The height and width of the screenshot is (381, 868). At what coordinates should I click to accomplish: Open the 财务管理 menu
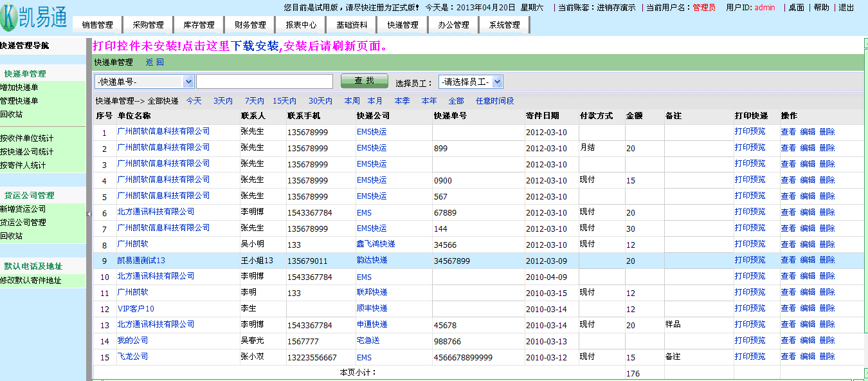point(250,25)
